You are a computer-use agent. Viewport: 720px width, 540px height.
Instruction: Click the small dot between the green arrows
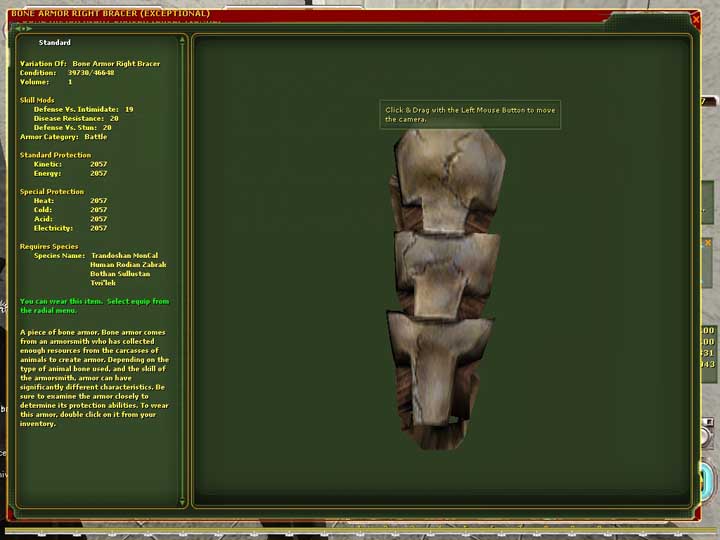click(x=24, y=28)
